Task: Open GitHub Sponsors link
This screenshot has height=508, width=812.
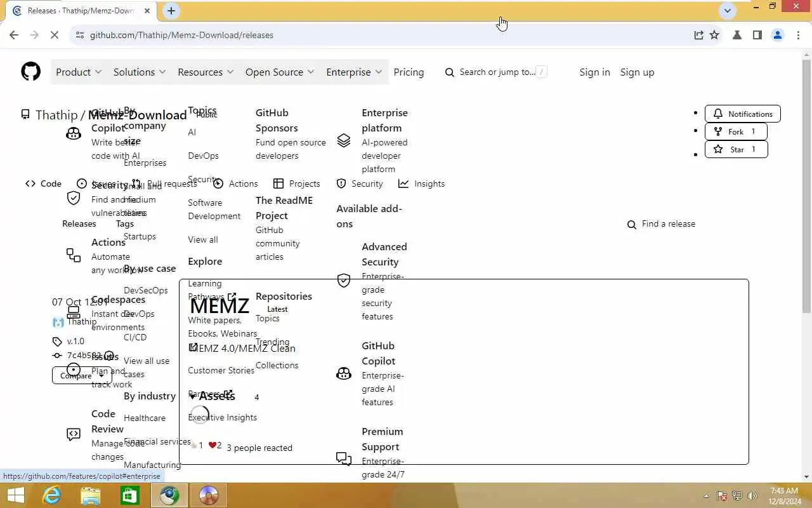Action: pos(277,120)
